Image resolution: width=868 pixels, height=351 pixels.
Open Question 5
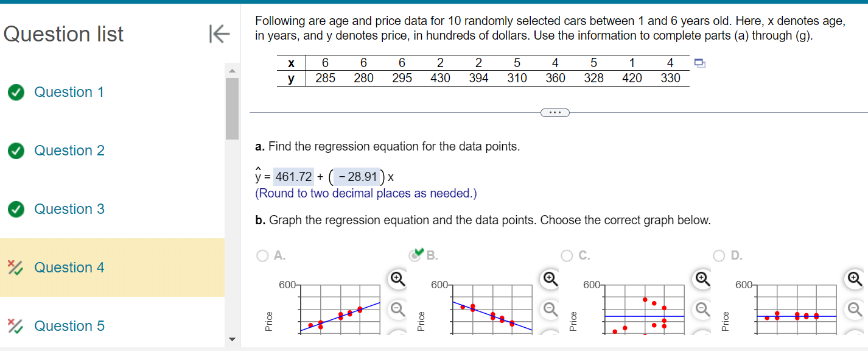69,325
